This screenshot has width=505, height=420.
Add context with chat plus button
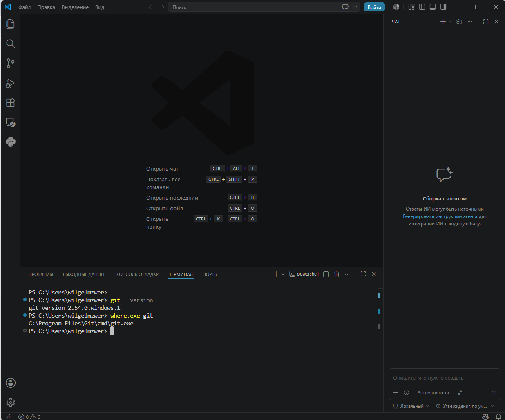[x=396, y=393]
